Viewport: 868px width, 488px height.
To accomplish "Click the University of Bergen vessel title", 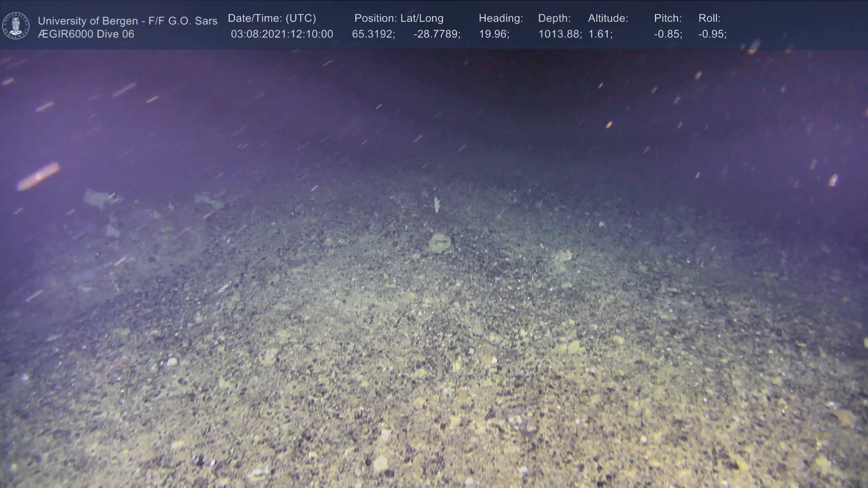I will 127,21.
